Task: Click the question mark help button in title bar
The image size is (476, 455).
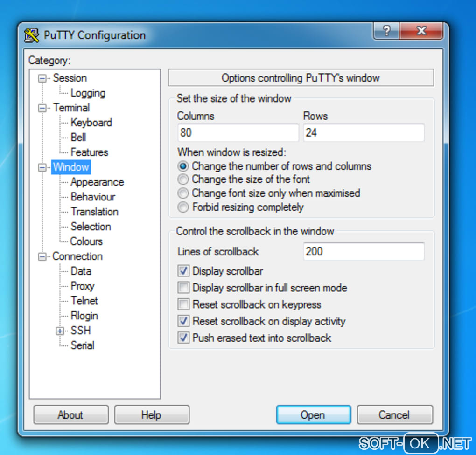Action: [386, 31]
